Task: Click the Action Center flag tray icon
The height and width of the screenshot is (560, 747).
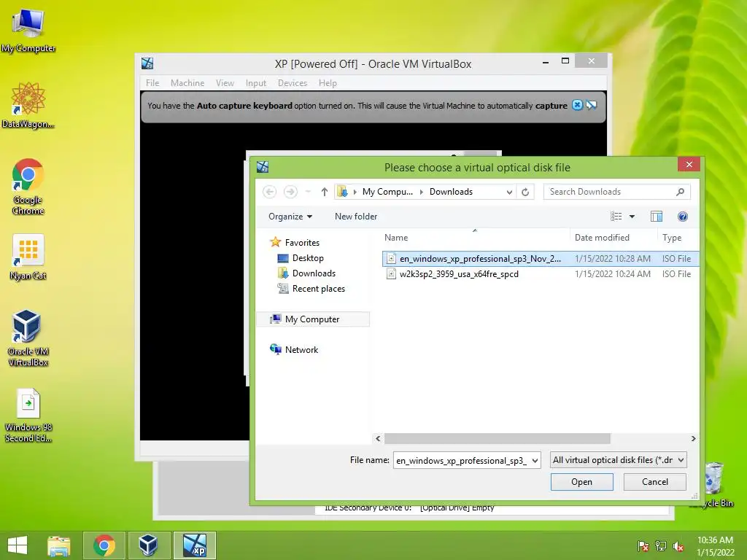Action: pos(643,546)
